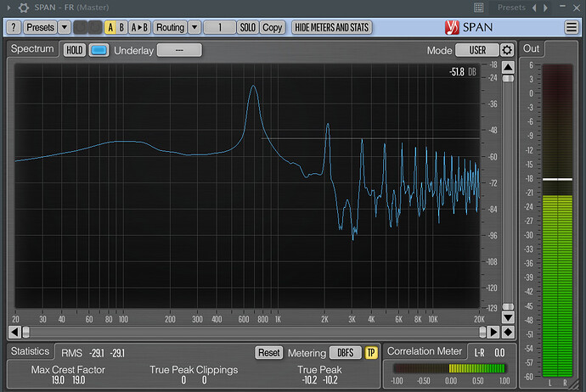Open title bar Presets menu

(x=511, y=8)
